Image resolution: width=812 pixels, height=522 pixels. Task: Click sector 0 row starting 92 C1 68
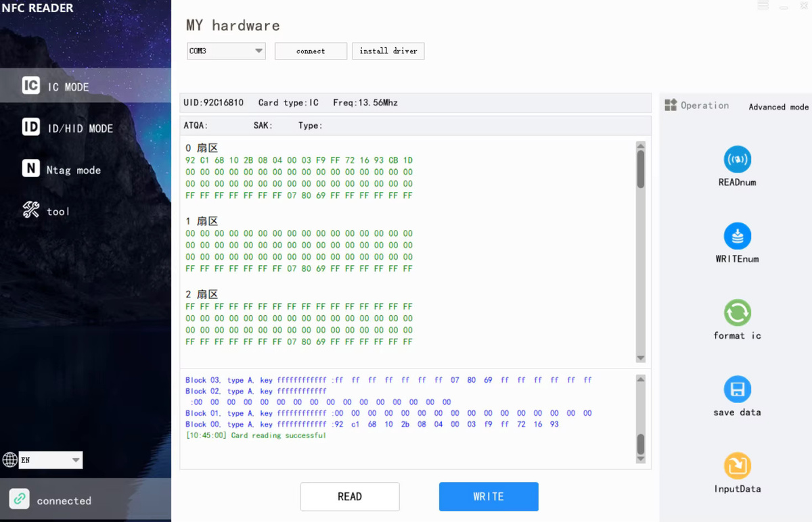point(299,160)
